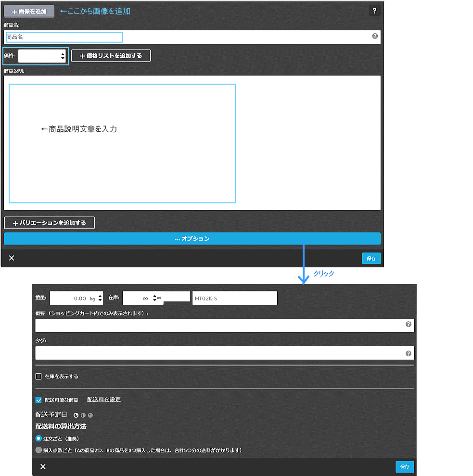Click the 在庫 quantity stepper arrows

pos(154,298)
